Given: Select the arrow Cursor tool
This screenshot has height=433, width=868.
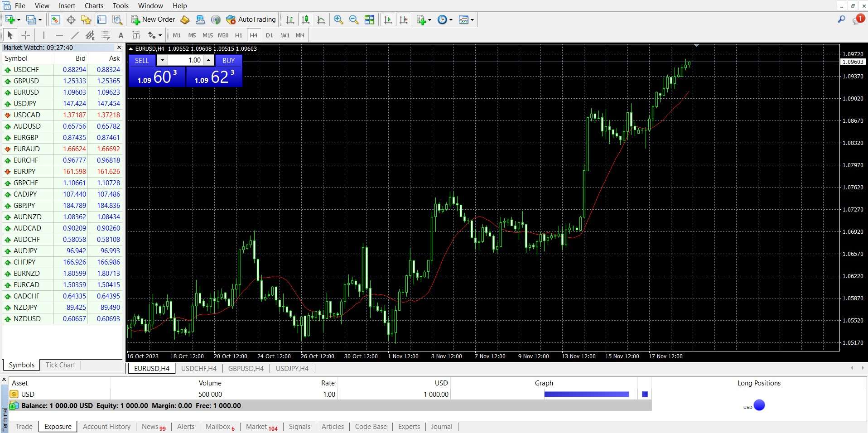Looking at the screenshot, I should click(10, 35).
